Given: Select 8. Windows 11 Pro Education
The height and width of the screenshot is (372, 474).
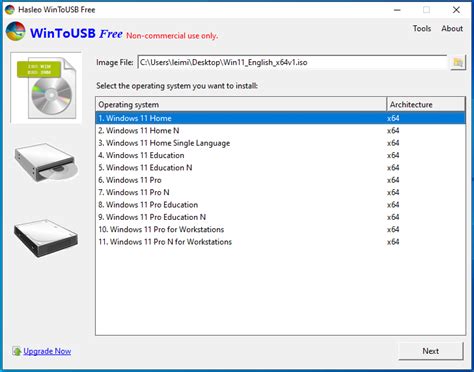Looking at the screenshot, I should pos(280,205).
